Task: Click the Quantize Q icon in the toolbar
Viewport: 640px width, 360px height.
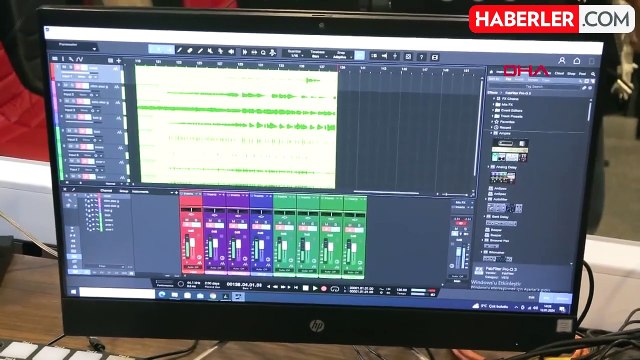Action: coord(263,53)
